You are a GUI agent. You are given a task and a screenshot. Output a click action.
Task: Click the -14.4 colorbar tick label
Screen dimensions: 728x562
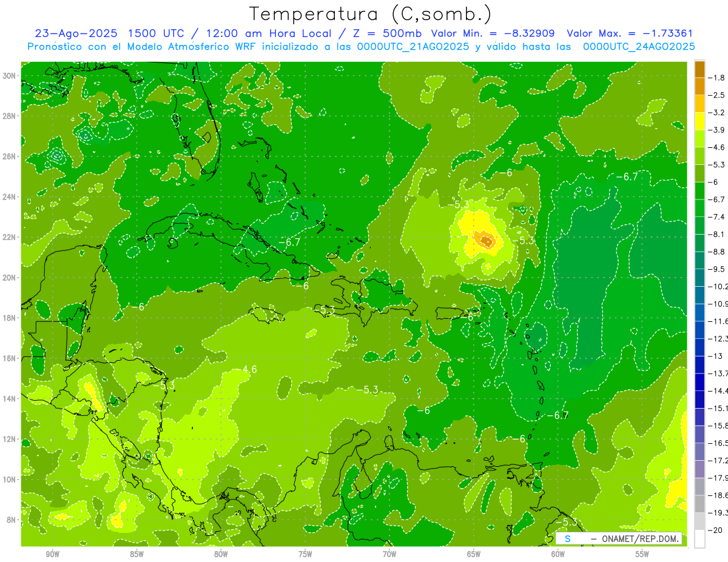719,390
